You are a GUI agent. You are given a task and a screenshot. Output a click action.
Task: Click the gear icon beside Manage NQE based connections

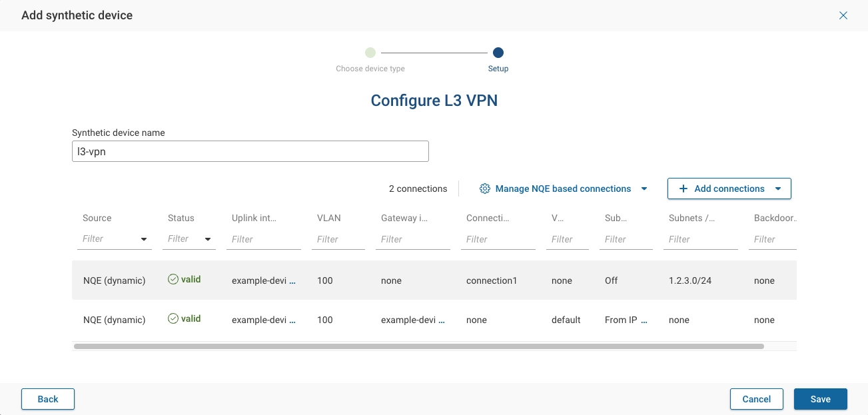[x=485, y=189]
